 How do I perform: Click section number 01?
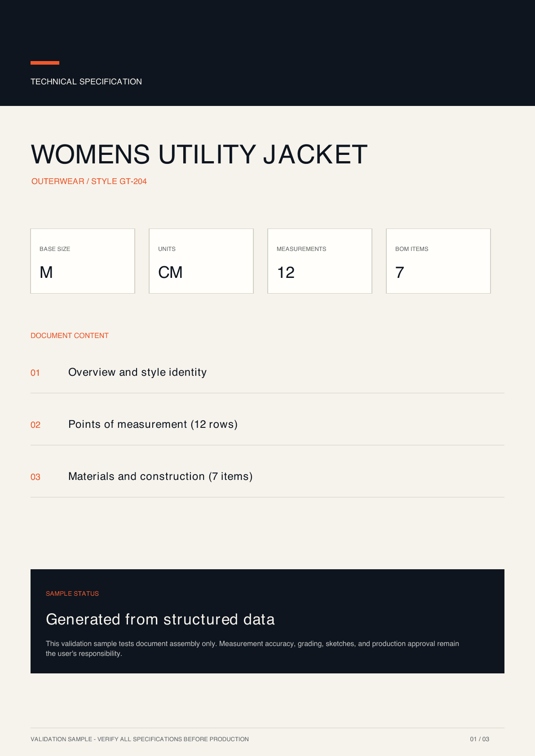(x=35, y=373)
